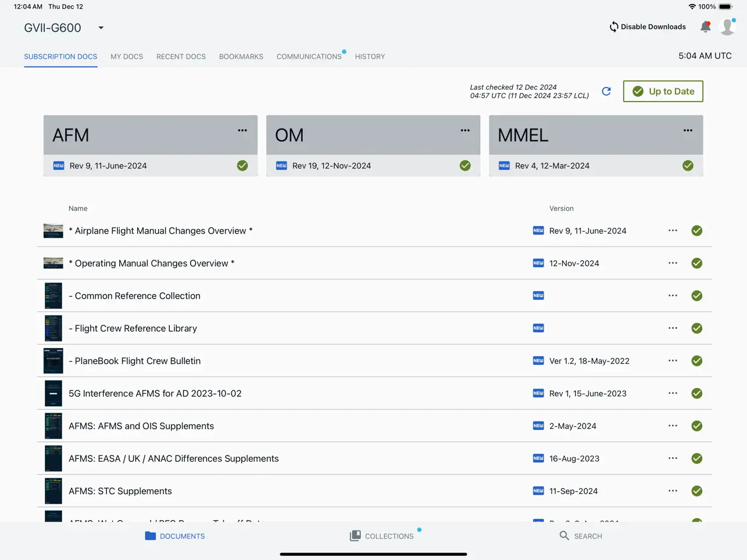The width and height of the screenshot is (747, 560).
Task: Switch to My Docs tab
Action: (127, 56)
